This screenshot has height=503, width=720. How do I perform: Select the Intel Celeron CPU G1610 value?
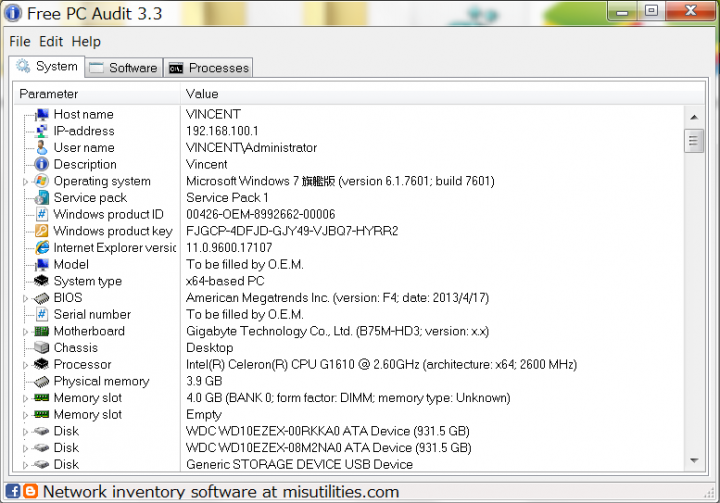pyautogui.click(x=381, y=364)
